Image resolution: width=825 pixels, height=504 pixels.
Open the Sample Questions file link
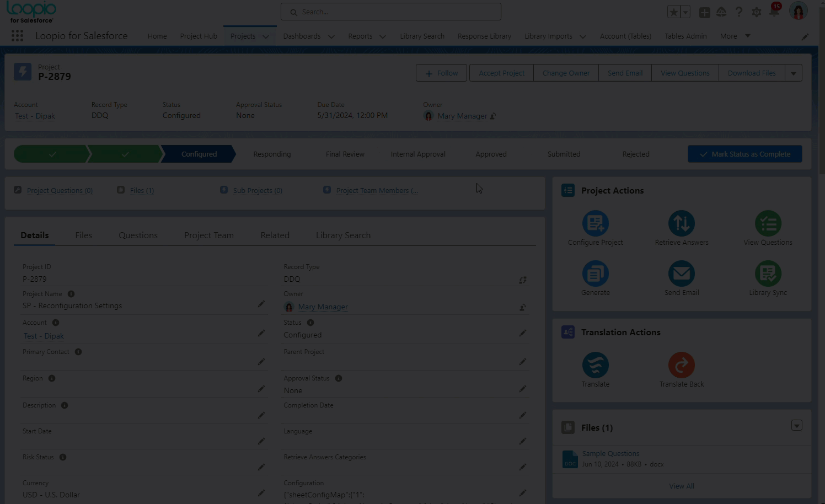click(x=610, y=453)
